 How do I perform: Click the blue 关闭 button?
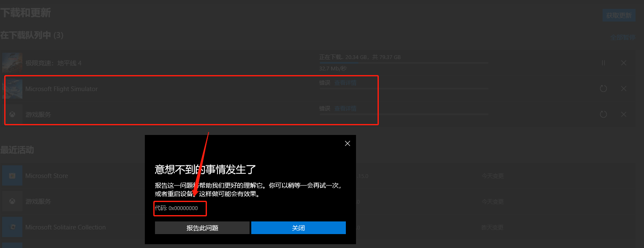[x=299, y=228]
